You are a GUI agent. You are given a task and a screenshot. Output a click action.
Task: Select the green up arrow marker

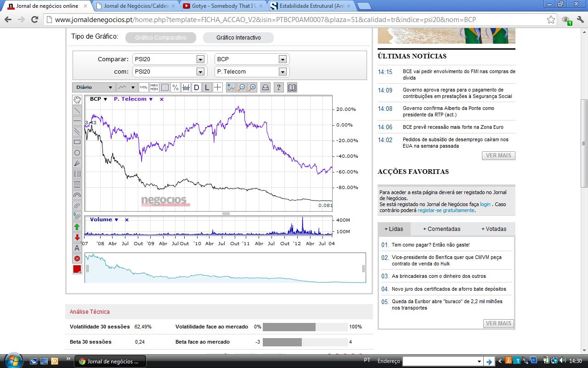coord(77,227)
